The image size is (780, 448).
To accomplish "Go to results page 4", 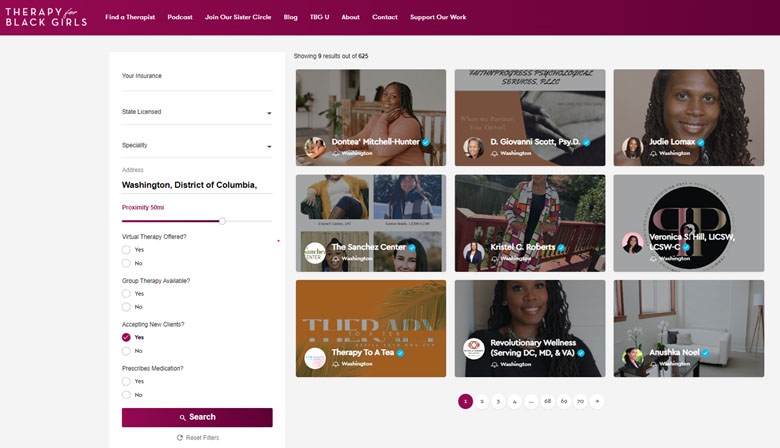I will (514, 401).
